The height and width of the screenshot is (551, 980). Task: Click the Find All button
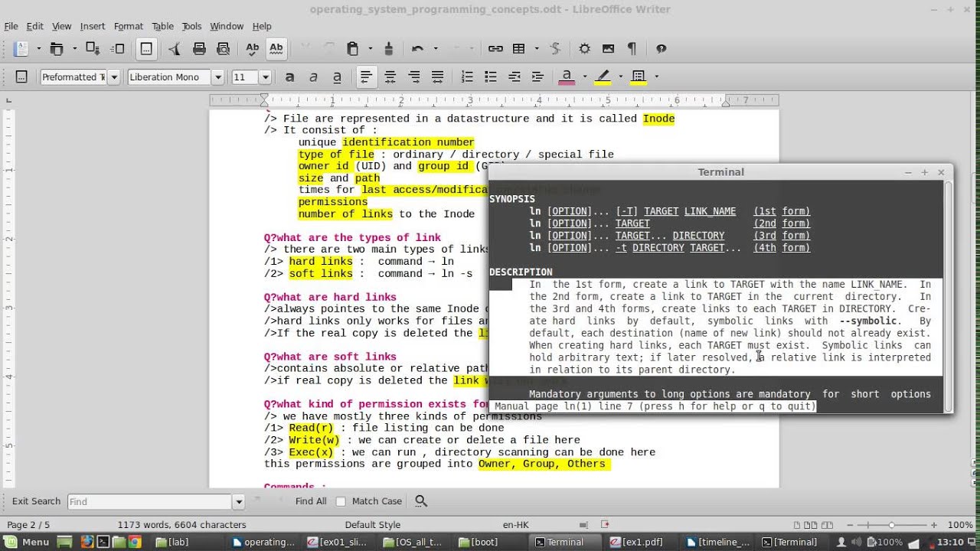tap(311, 501)
